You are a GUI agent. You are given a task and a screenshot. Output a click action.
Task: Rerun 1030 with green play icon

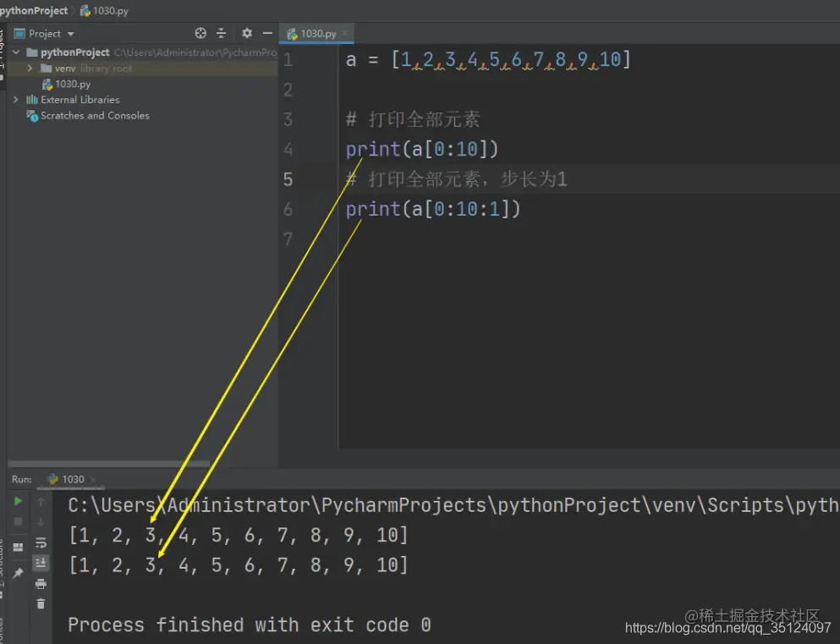click(18, 501)
